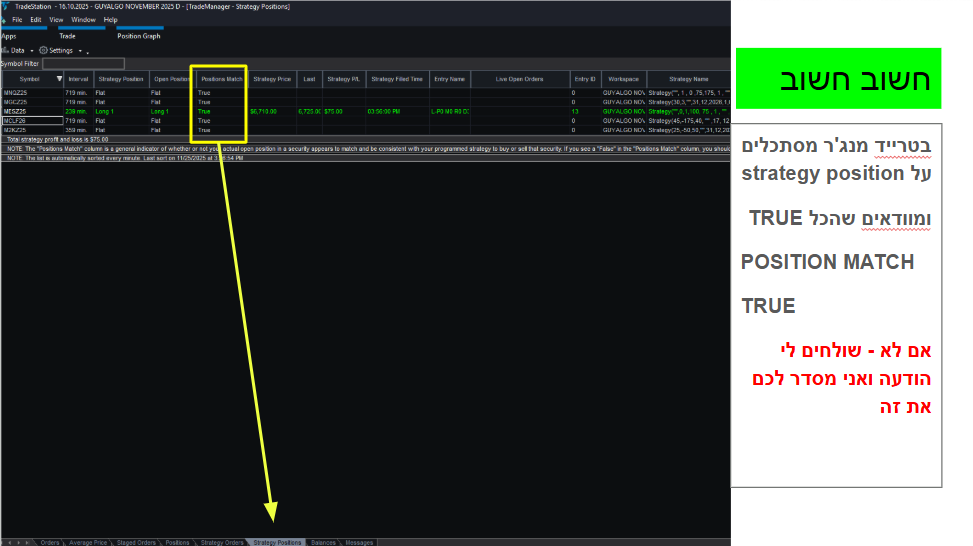Screen dimensions: 973x546
Task: Click the Symbol Filter input field
Action: (83, 64)
